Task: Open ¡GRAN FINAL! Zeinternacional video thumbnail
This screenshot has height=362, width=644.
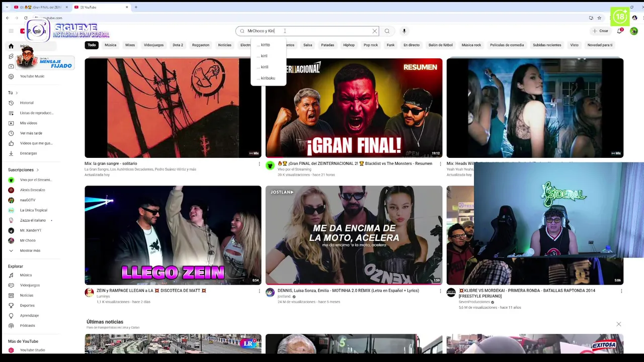Action: tap(354, 108)
